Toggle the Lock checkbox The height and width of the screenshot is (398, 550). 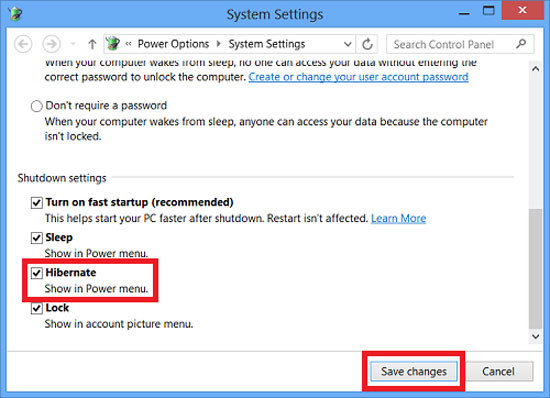(36, 308)
